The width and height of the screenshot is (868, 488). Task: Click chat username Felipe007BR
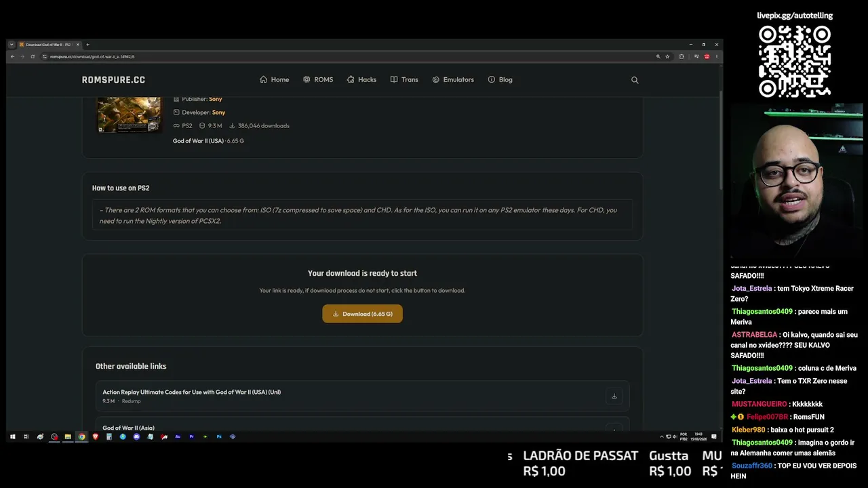click(767, 417)
